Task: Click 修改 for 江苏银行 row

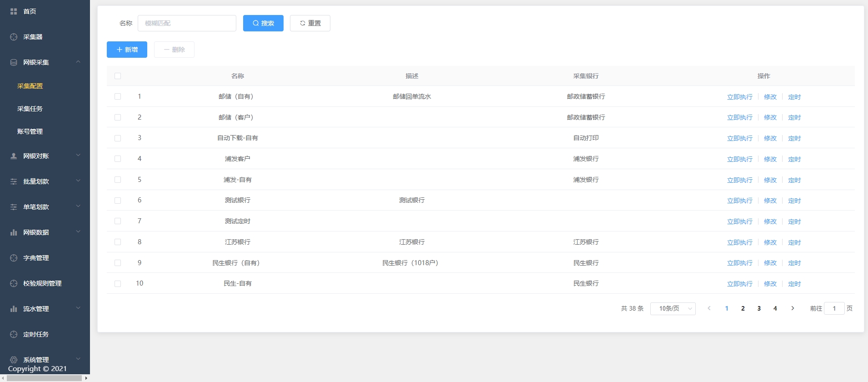Action: tap(770, 242)
